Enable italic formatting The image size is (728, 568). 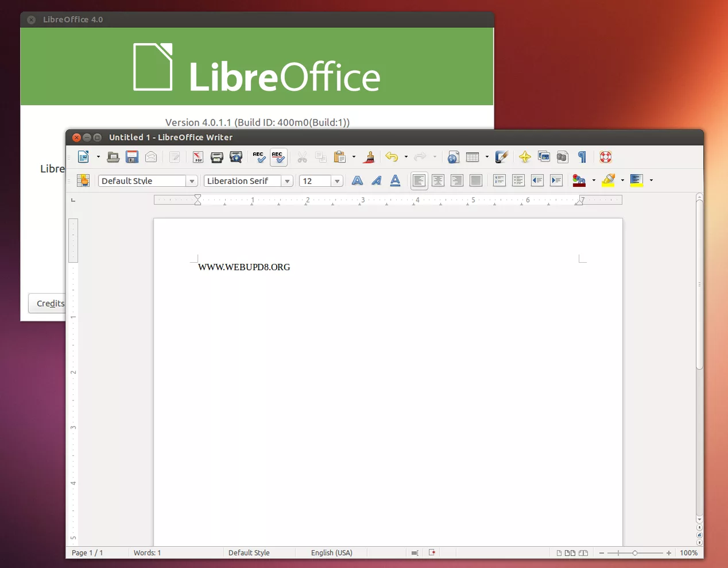376,180
